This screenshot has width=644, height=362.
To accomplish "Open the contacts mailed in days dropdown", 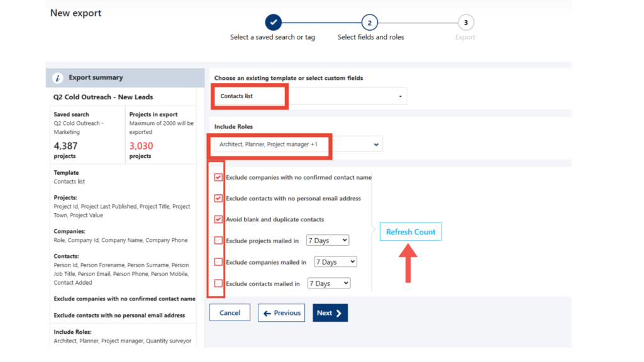I will [x=329, y=283].
